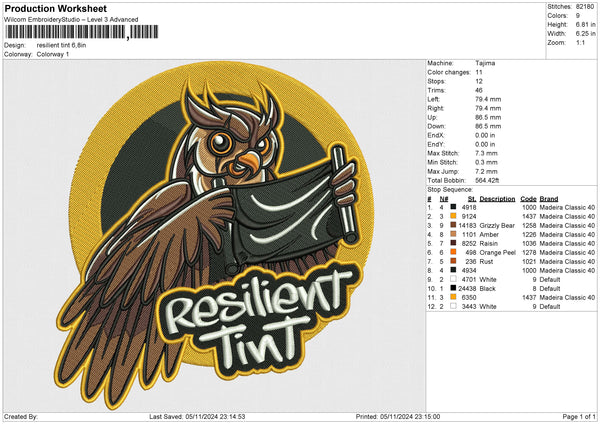Click code 1021 in the Rust row
600x424 pixels.
click(529, 262)
